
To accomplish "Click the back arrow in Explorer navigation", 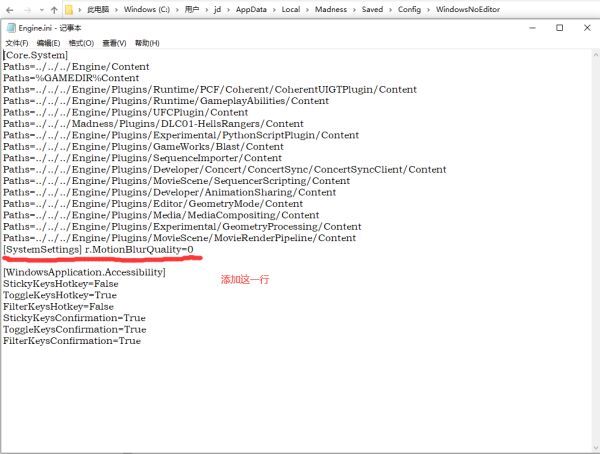I will (10, 9).
